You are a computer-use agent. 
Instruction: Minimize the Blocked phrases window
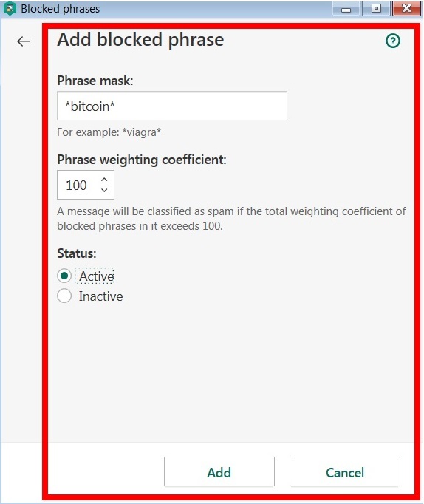point(346,9)
